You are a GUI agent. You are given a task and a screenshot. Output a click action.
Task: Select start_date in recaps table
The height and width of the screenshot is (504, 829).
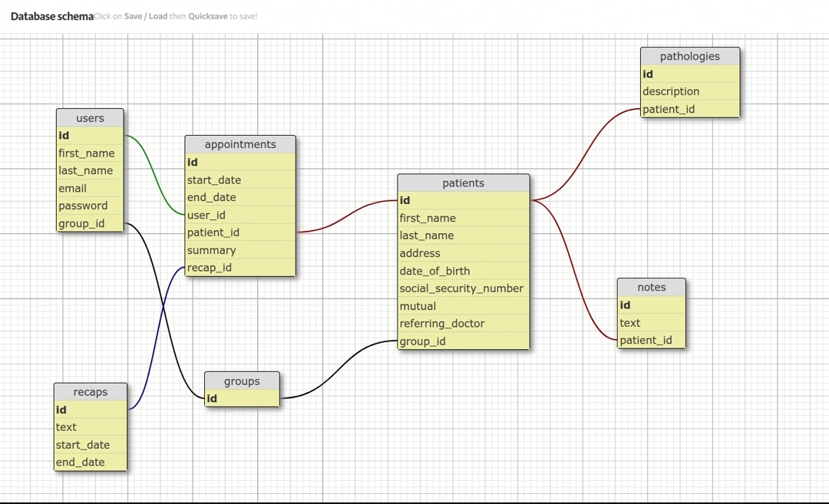pyautogui.click(x=91, y=445)
